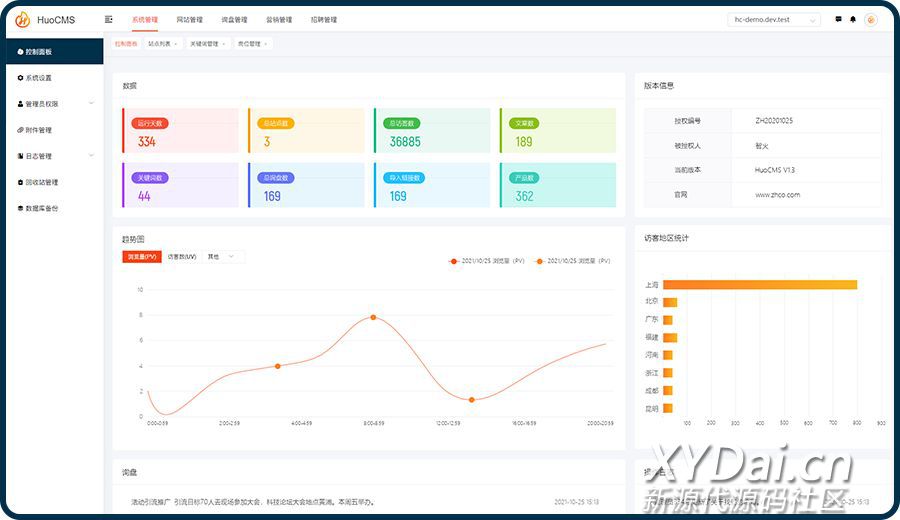Open 系统设置 gear item in sidebar

click(x=38, y=78)
